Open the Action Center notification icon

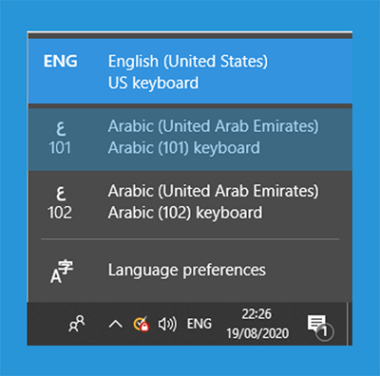[320, 327]
